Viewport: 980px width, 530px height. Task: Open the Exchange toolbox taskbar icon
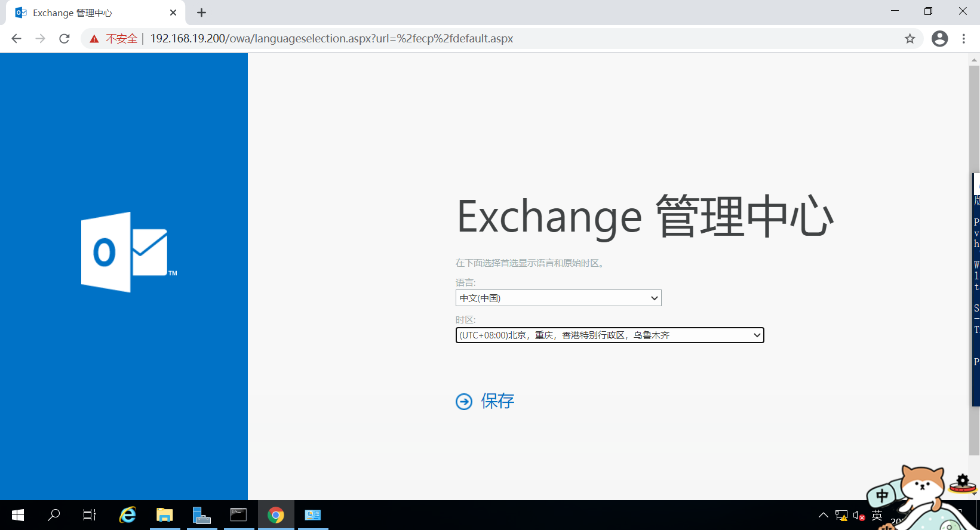click(x=313, y=515)
